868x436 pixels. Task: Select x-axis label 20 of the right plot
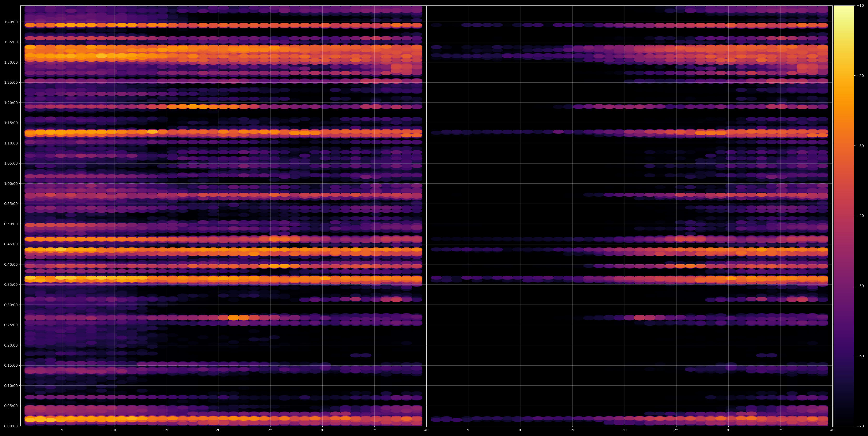tap(624, 430)
